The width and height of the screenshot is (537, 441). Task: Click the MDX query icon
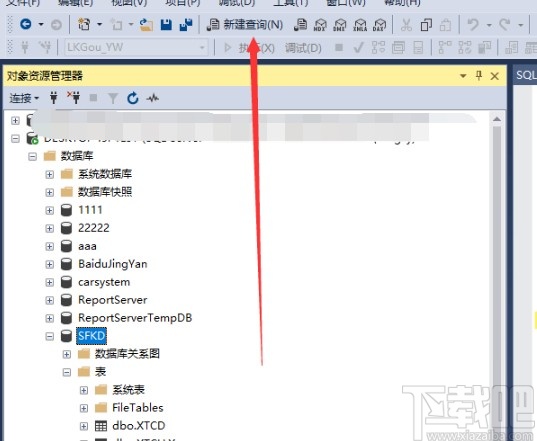[320, 25]
